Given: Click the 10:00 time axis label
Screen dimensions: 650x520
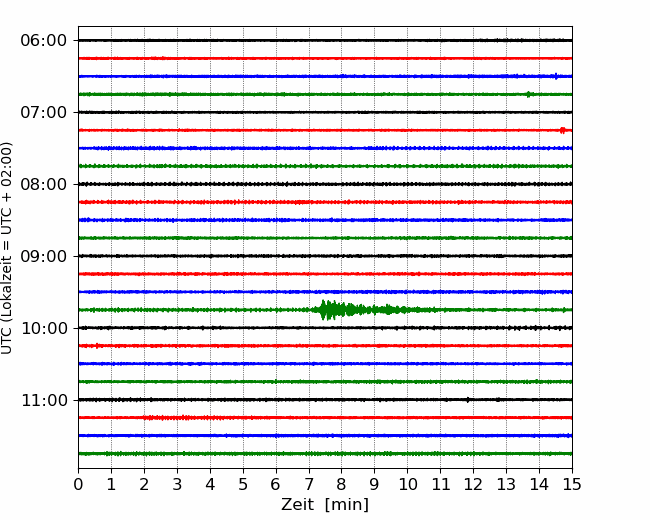Looking at the screenshot, I should pos(44,328).
